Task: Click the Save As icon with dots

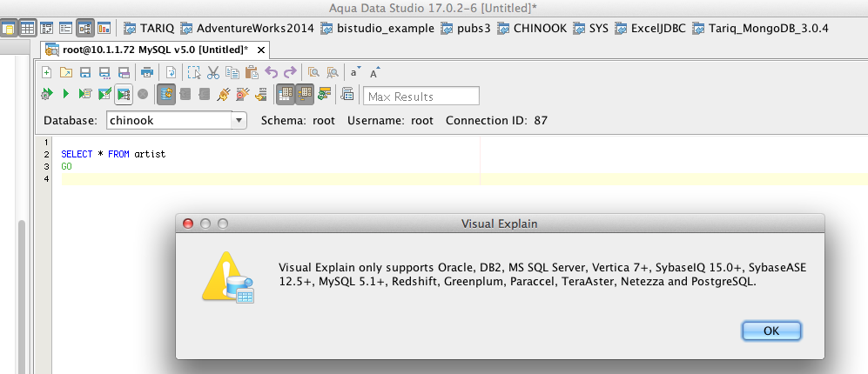Action: coord(104,72)
